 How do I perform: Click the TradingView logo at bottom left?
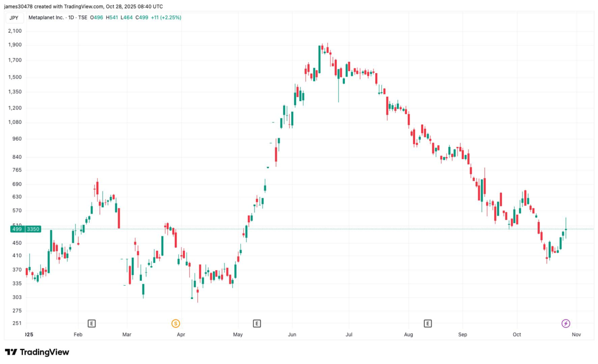10,352
